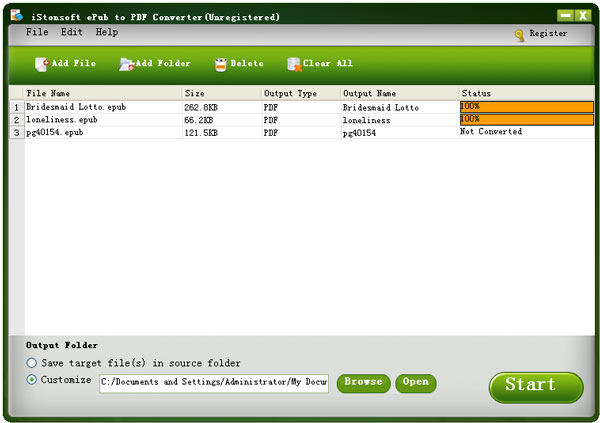The height and width of the screenshot is (423, 600).
Task: Click the output folder path field
Action: pyautogui.click(x=213, y=382)
